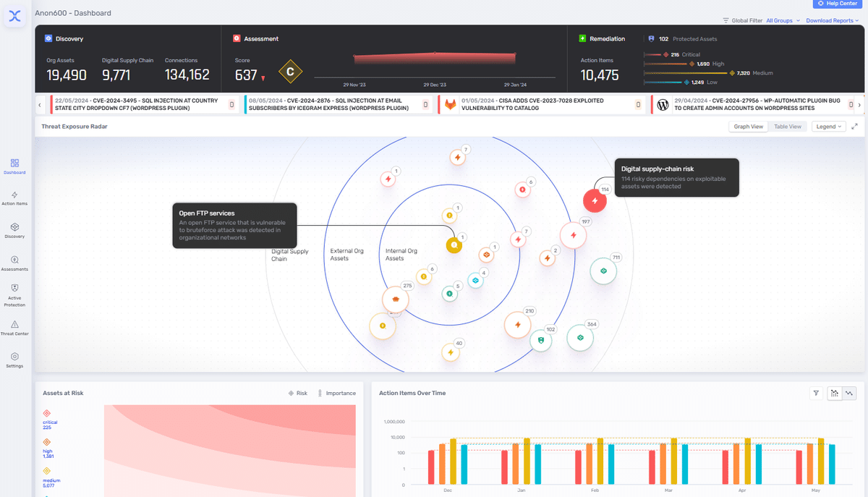Screen dimensions: 868x497
Task: Switch Action Items chart to line view
Action: 849,393
